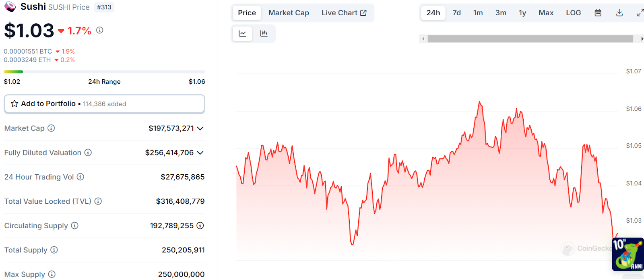This screenshot has height=279, width=644.
Task: Expand the Fully Diluted Valuation chevron
Action: (x=200, y=153)
